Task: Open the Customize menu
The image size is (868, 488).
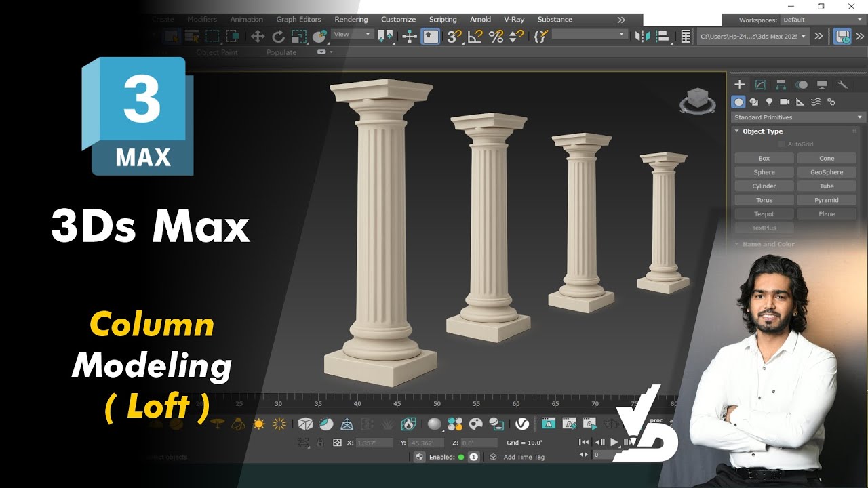Action: tap(398, 20)
